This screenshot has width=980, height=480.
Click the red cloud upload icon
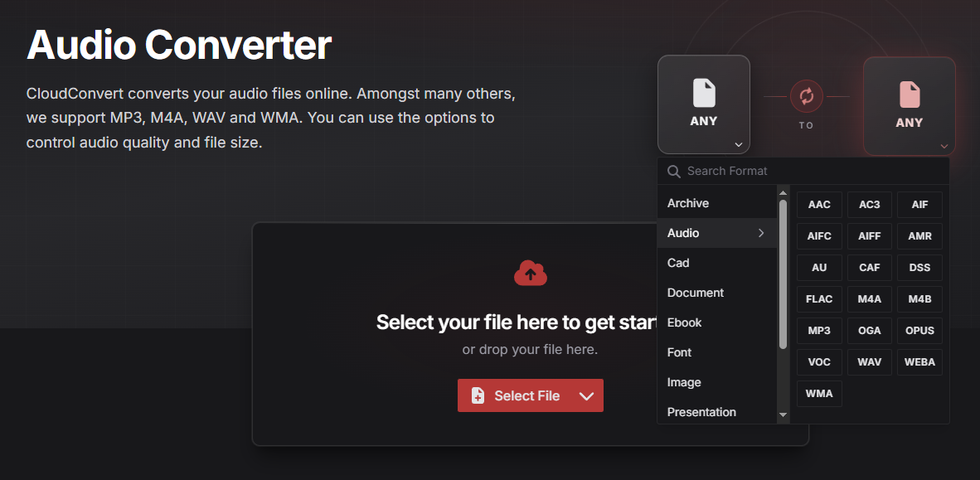coord(531,273)
